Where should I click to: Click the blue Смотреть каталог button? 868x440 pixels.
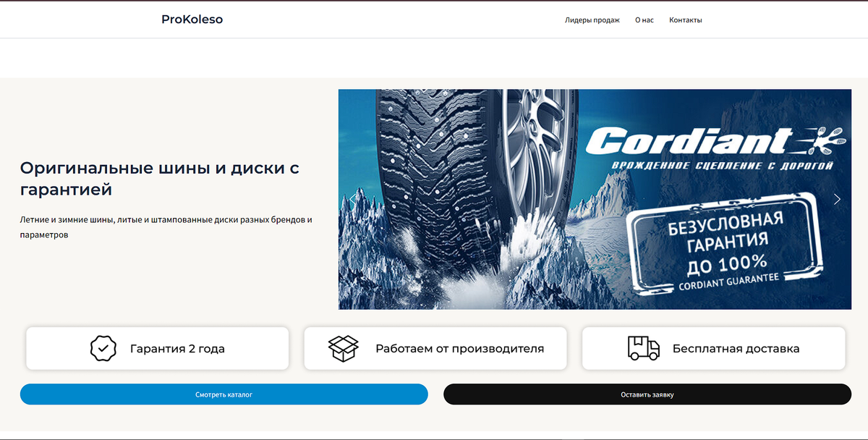tap(224, 394)
